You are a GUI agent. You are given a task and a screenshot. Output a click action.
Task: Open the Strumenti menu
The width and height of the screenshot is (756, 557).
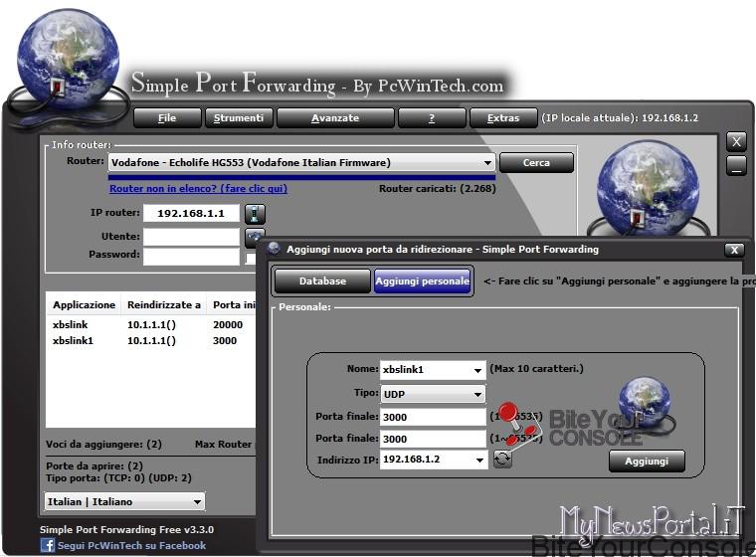coord(239,118)
